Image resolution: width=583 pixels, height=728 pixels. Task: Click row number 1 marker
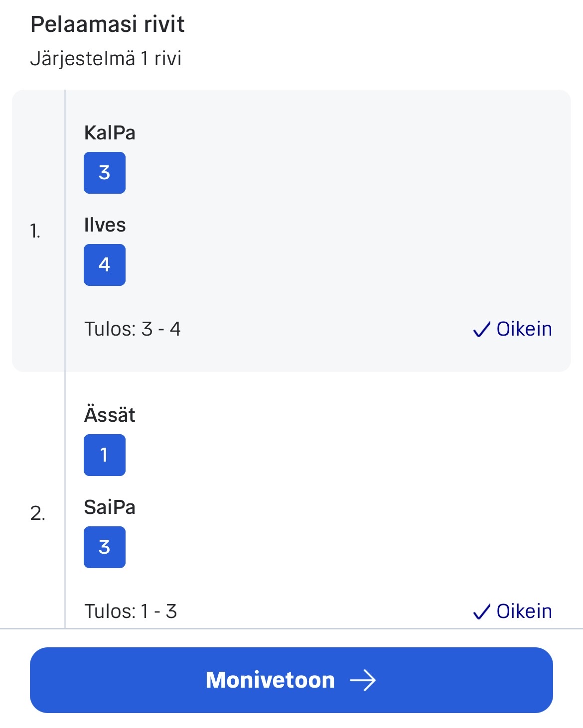pyautogui.click(x=35, y=231)
